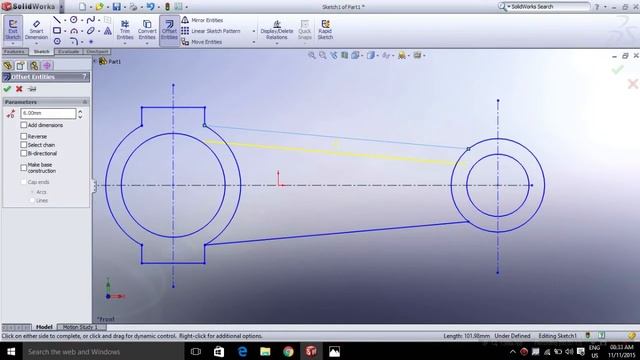Select the Line sketch tool

coord(57,20)
